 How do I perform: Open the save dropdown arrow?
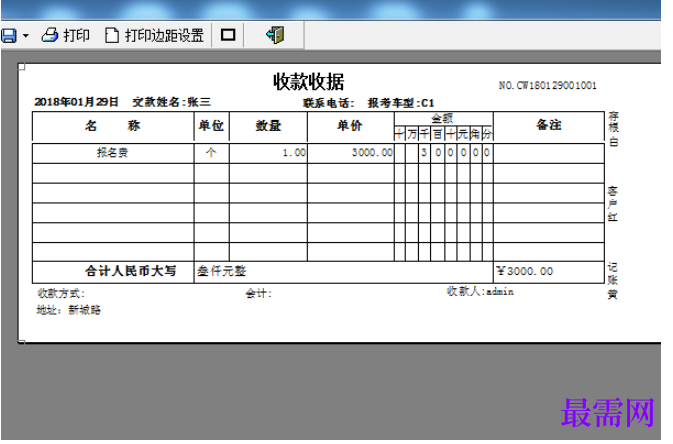[26, 36]
